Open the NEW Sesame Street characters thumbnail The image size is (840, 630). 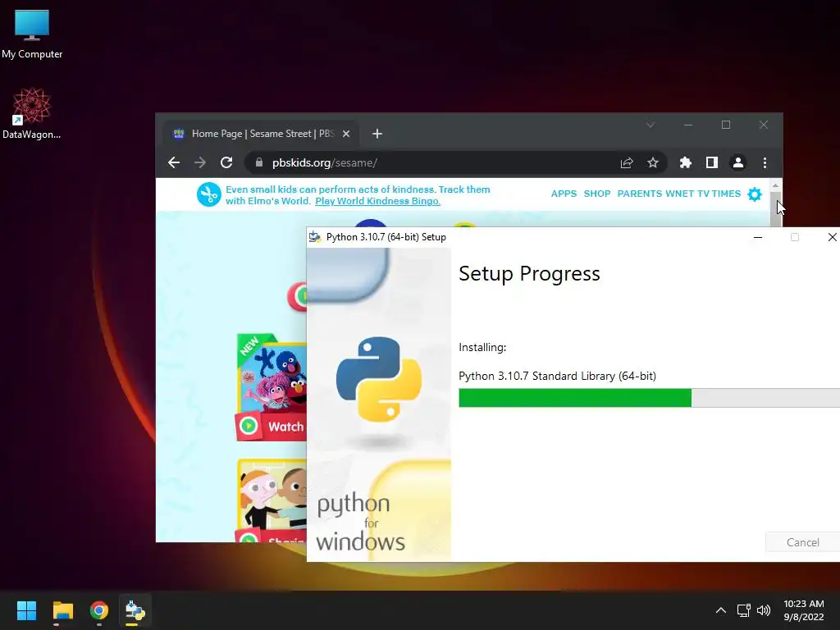pos(272,373)
